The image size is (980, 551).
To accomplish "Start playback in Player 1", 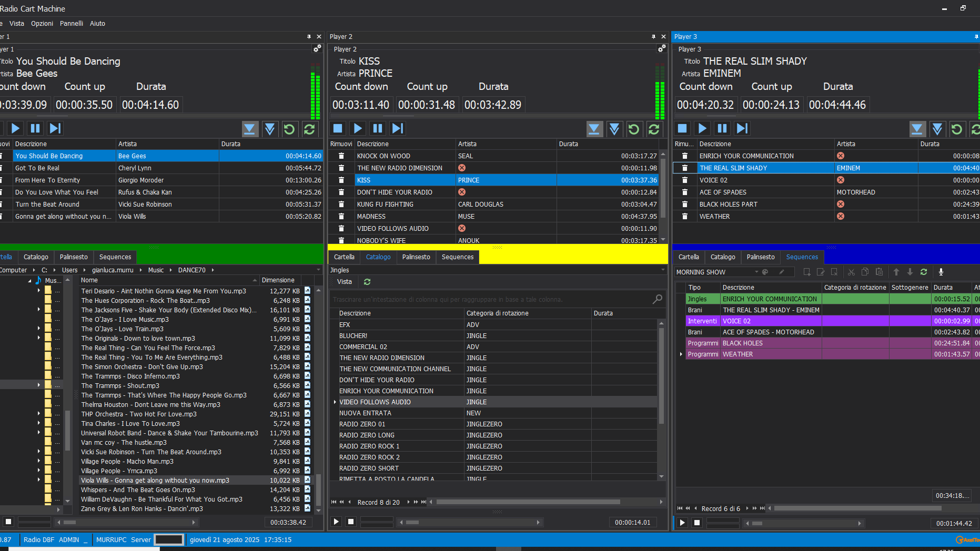I will [x=15, y=128].
